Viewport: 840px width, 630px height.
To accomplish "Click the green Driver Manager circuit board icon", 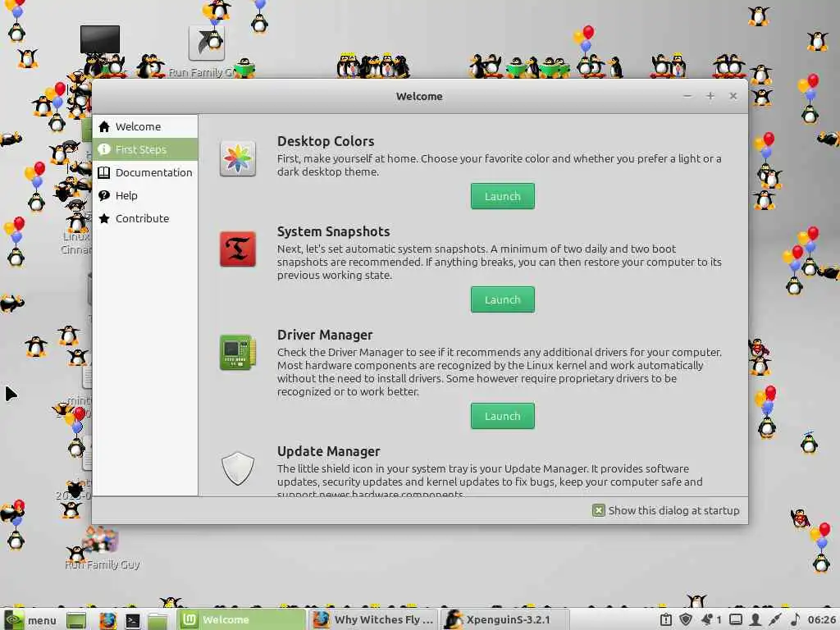I will [237, 353].
